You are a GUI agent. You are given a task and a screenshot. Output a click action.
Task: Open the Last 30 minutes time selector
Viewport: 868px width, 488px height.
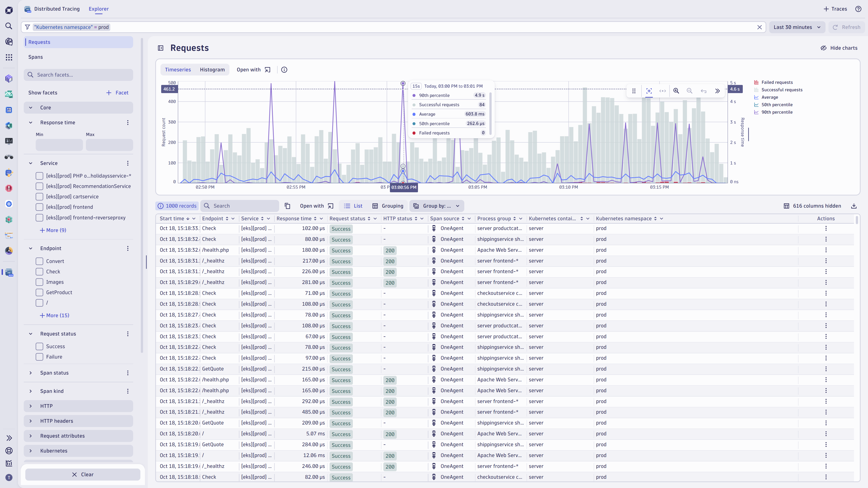point(797,27)
